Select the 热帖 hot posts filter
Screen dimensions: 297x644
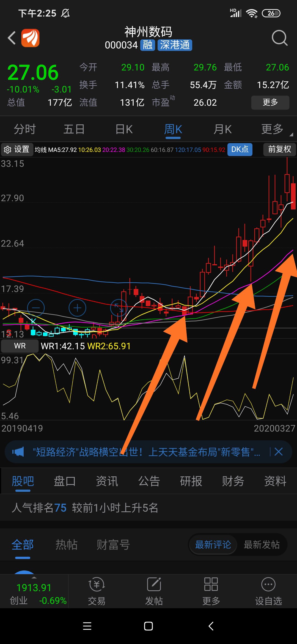click(x=67, y=545)
